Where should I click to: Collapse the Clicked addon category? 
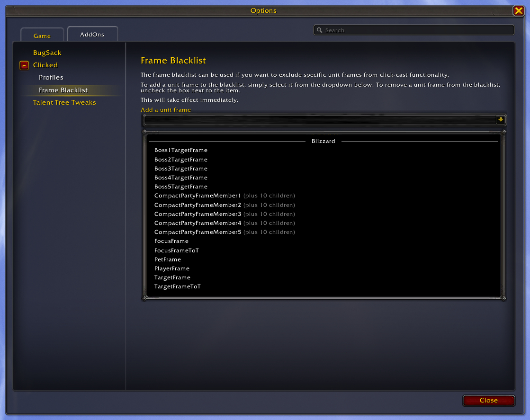tap(24, 65)
